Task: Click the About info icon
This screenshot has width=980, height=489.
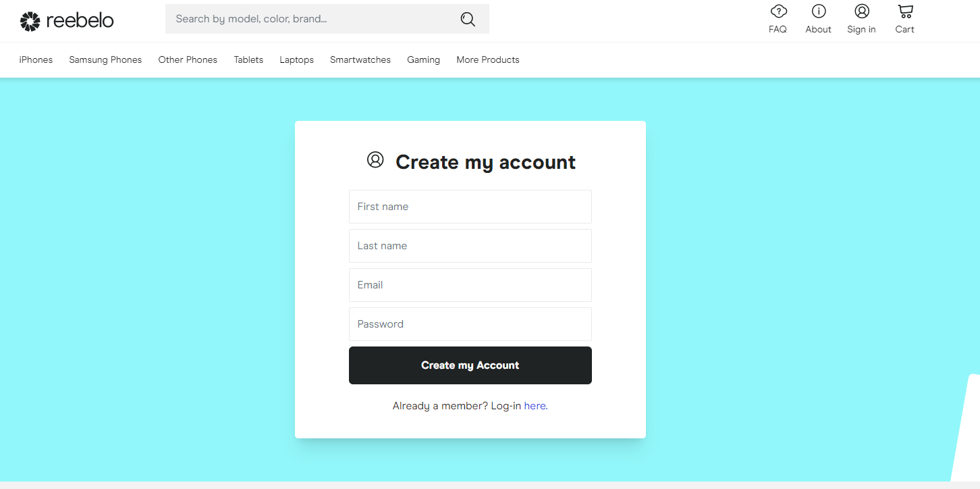Action: pos(818,12)
